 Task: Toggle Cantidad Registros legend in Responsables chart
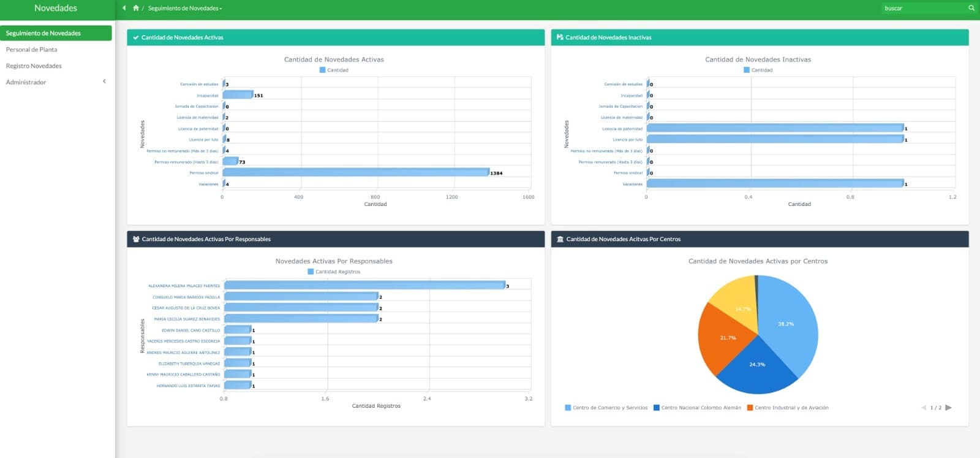334,272
